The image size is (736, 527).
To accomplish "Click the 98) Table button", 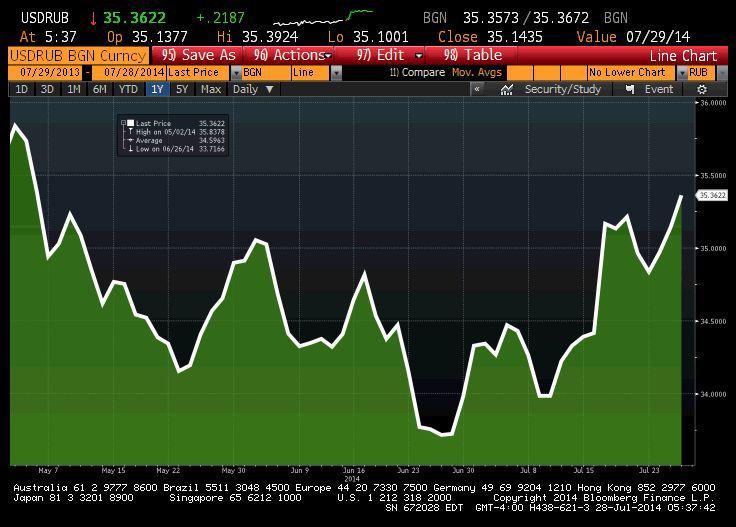I will [473, 55].
